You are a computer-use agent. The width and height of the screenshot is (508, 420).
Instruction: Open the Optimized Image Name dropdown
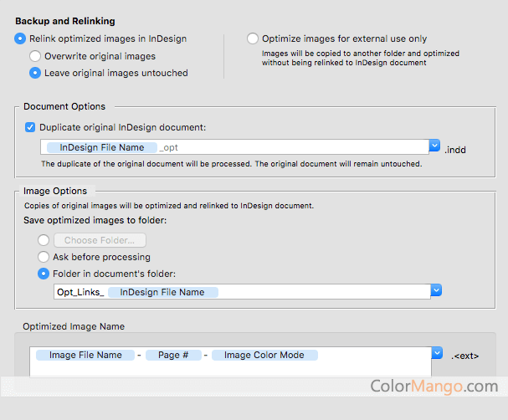coord(436,353)
